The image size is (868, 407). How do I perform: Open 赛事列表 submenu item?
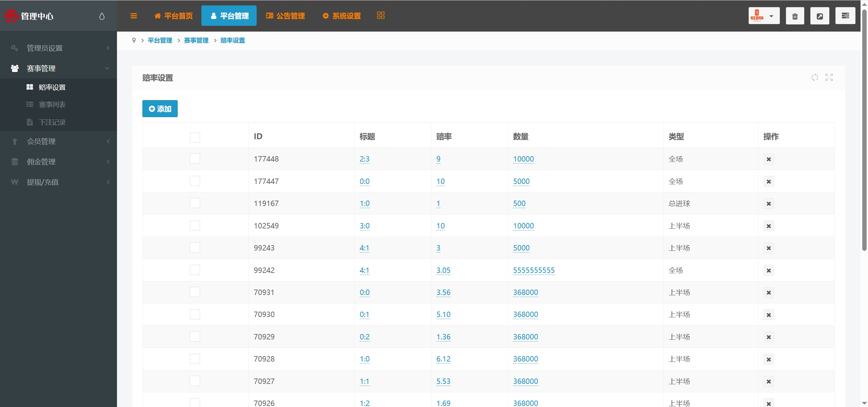click(52, 105)
